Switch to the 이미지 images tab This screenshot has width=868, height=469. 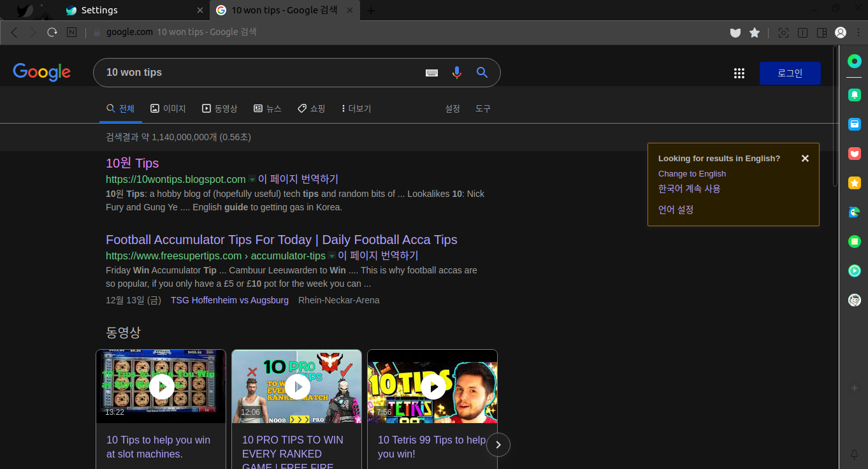coord(168,109)
